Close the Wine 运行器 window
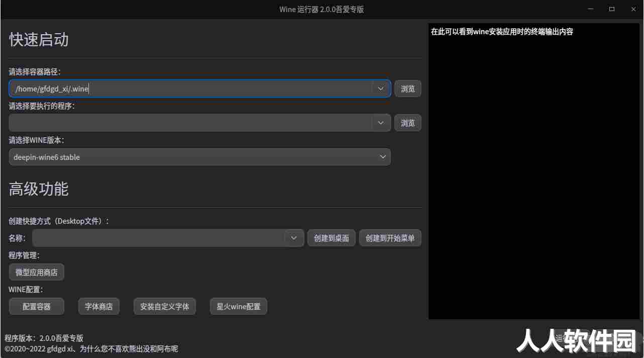Viewport: 644px width, 358px height. (x=633, y=9)
